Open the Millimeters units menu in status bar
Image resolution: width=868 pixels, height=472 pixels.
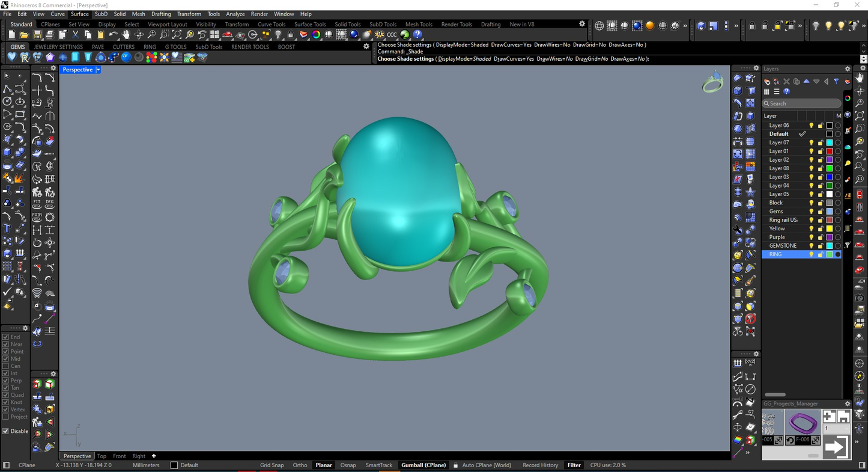point(146,465)
